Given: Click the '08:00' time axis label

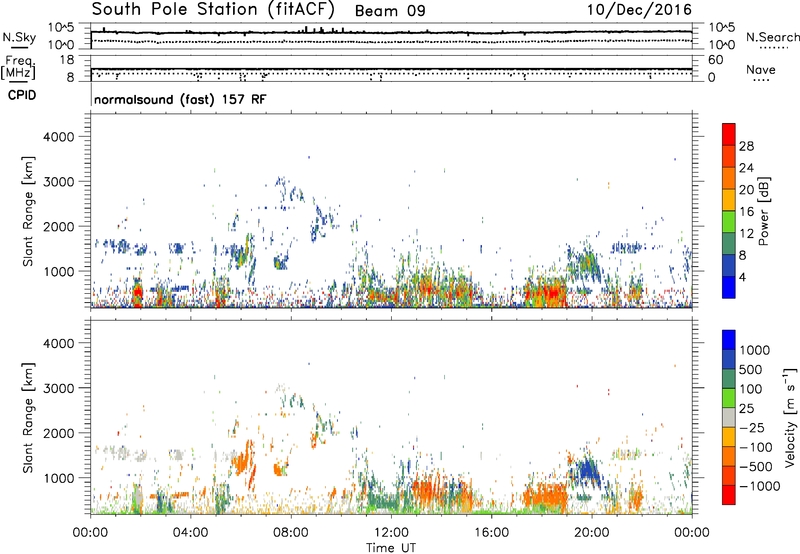Looking at the screenshot, I should coord(291,533).
